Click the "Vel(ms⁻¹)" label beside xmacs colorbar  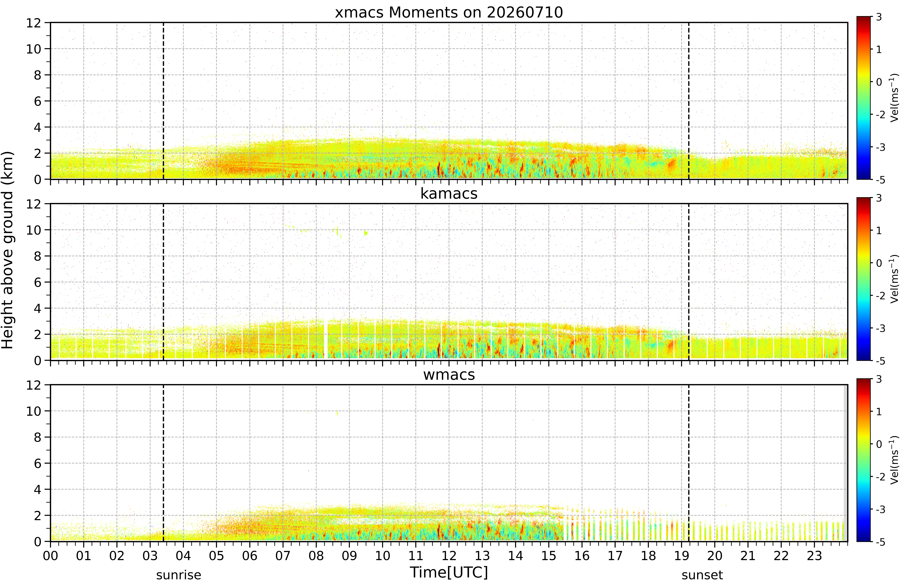[894, 98]
